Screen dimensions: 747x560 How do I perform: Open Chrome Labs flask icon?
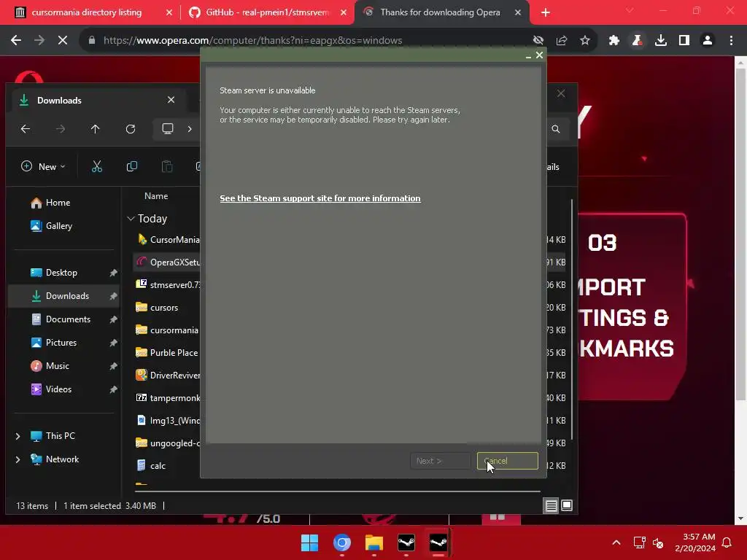coord(638,41)
